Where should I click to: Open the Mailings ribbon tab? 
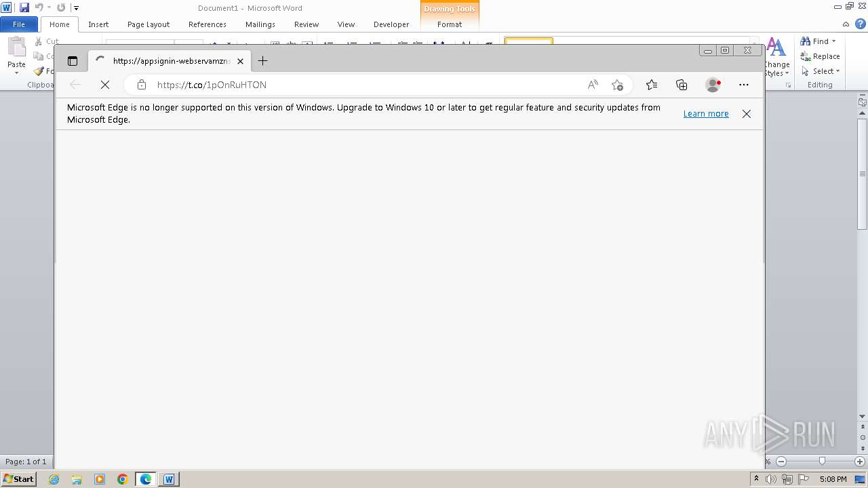pos(260,24)
